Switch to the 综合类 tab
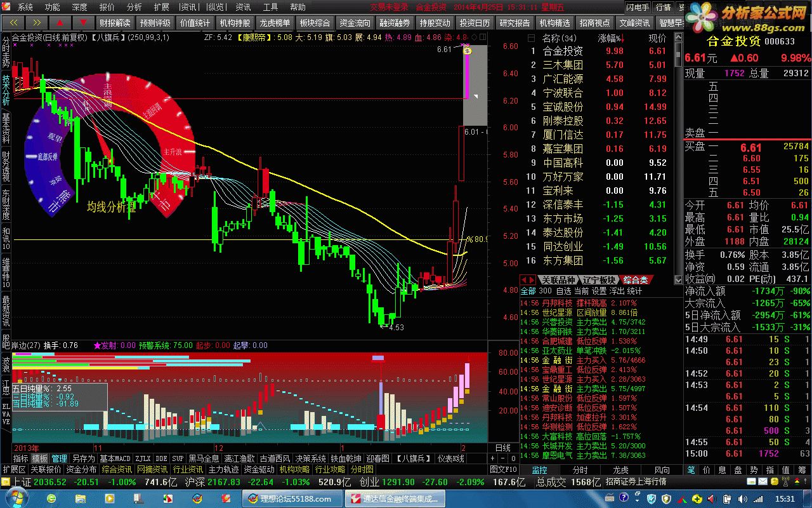This screenshot has width=812, height=508. click(x=636, y=280)
